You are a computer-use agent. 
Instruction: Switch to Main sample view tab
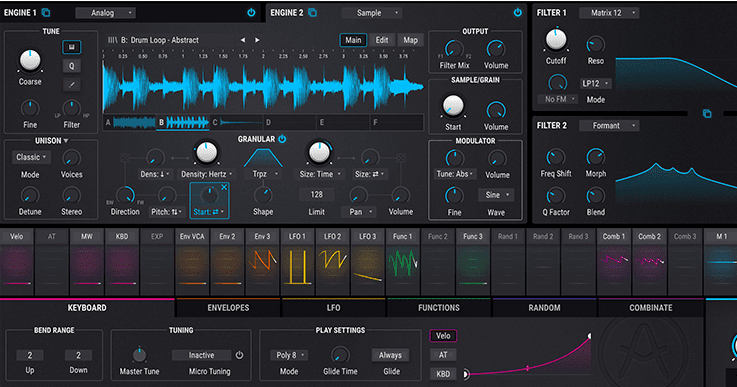click(x=353, y=40)
